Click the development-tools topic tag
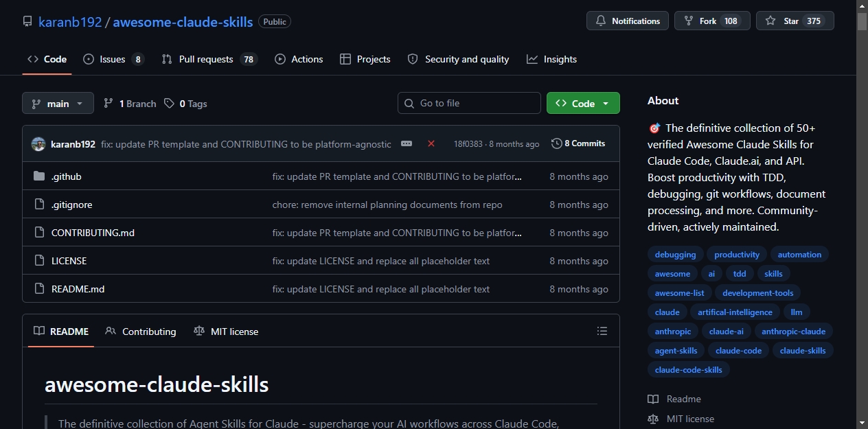This screenshot has width=868, height=429. click(x=757, y=293)
